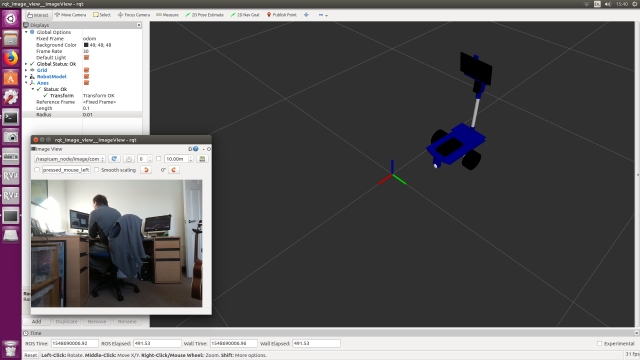Save the camera image to file
Viewport: 640px width, 360px height.
pyautogui.click(x=129, y=158)
